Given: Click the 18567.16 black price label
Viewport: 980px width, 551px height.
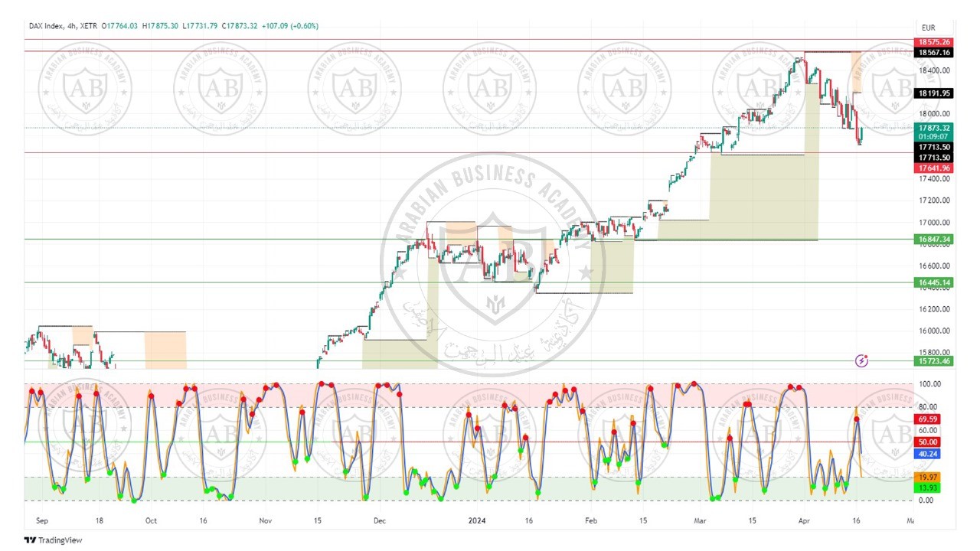Looking at the screenshot, I should click(x=934, y=52).
